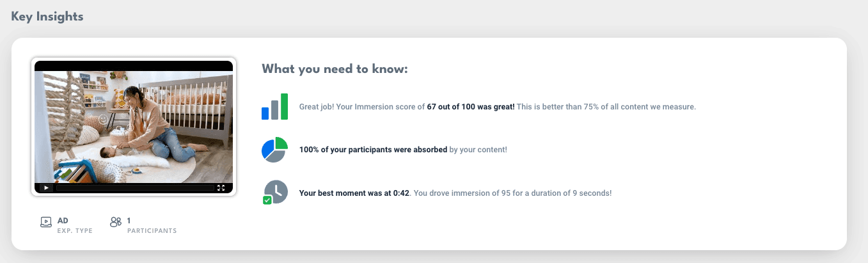Click the participants people icon
Viewport: 868px width, 263px height.
(116, 223)
